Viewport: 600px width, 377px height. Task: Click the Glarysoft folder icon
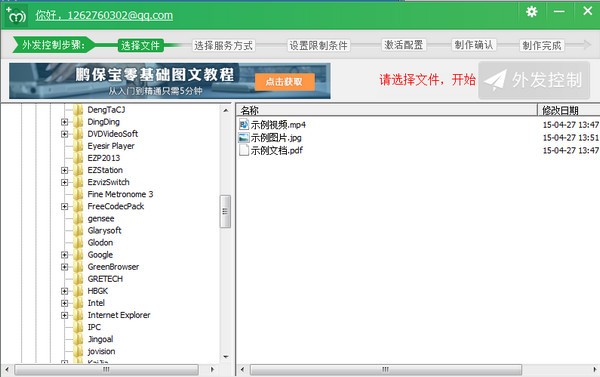tap(78, 230)
